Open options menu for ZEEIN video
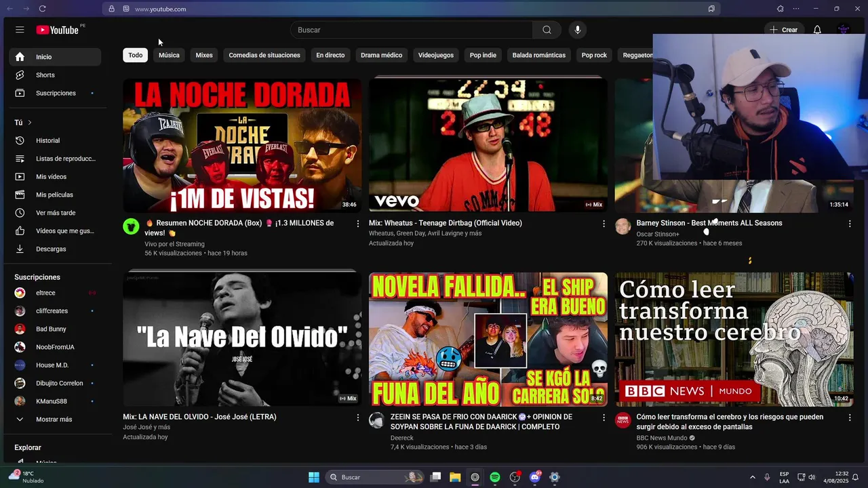The image size is (868, 488). [604, 418]
